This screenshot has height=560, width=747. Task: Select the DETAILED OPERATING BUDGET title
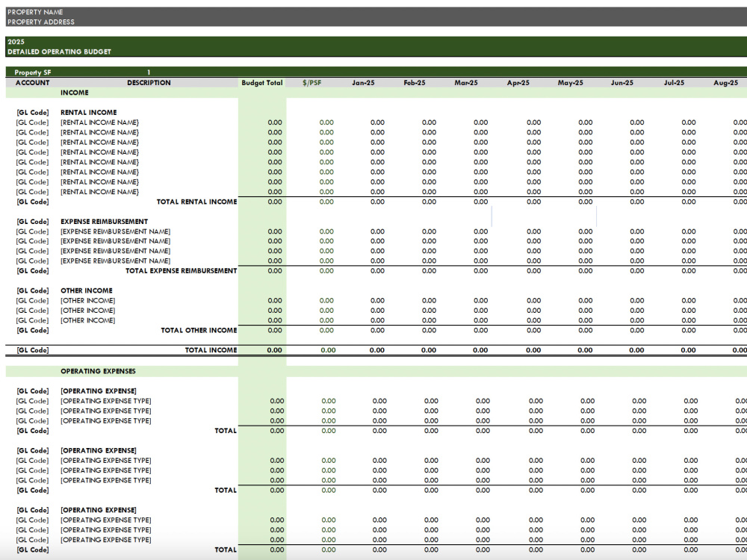[x=60, y=52]
